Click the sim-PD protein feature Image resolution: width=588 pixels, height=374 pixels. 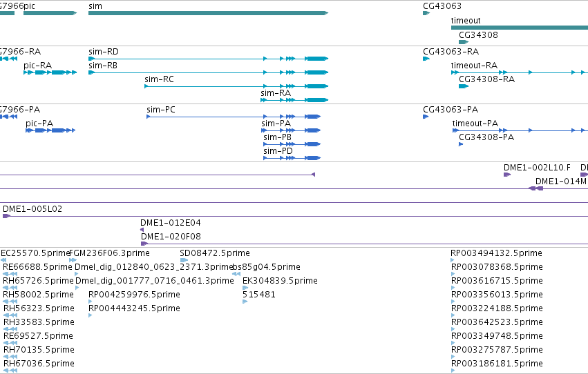(x=292, y=158)
